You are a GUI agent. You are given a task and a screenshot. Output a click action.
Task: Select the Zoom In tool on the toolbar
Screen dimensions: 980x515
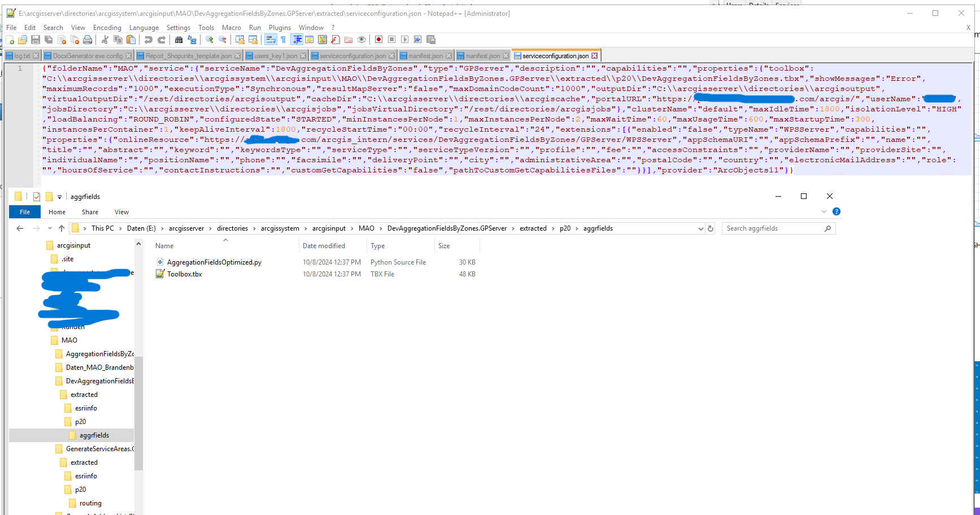click(x=209, y=40)
